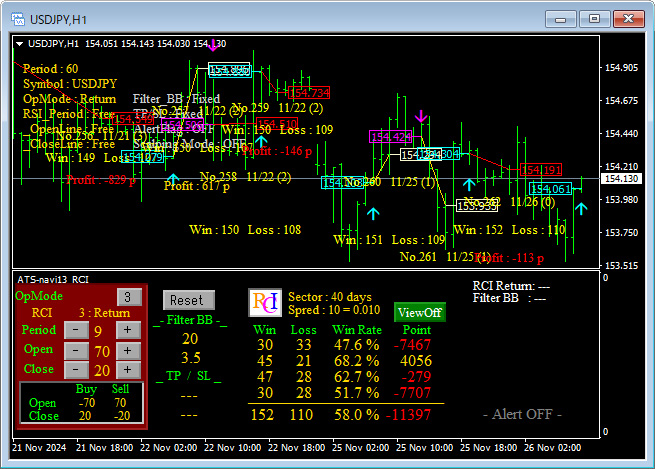Click the Close value 20 in yellow

(102, 371)
